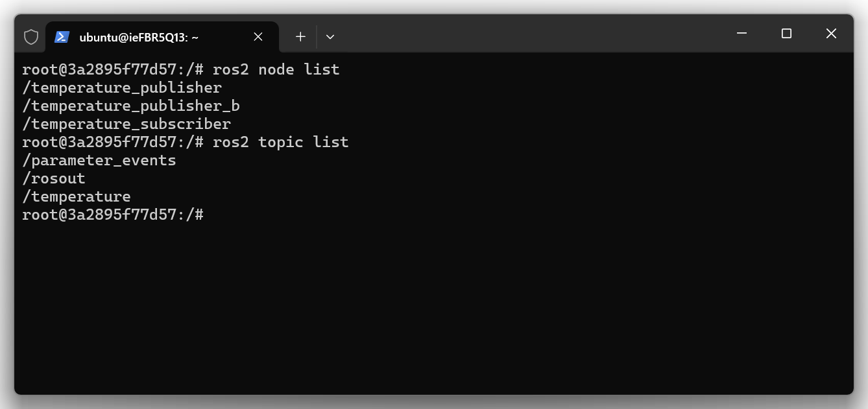Click the 'ros2 node list' command text
This screenshot has height=409, width=868.
click(276, 69)
